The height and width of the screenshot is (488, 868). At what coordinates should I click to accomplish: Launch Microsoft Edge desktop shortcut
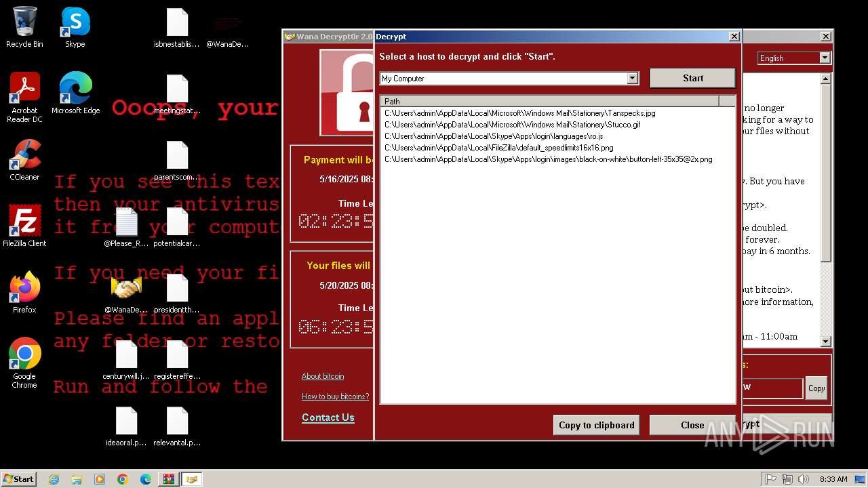(75, 94)
